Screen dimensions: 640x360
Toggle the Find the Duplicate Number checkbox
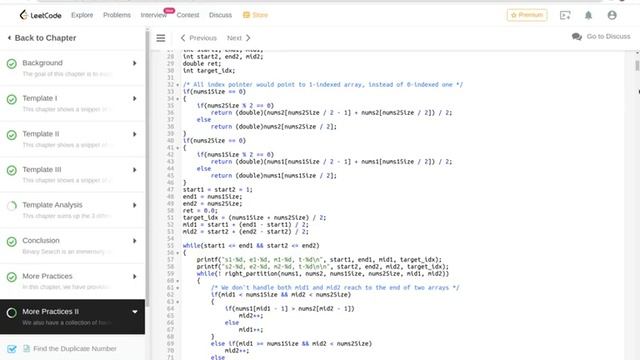(x=12, y=349)
